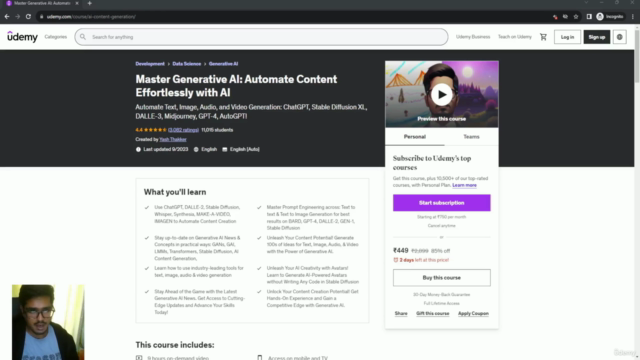The width and height of the screenshot is (640, 360).
Task: Play the course preview video
Action: click(x=442, y=95)
